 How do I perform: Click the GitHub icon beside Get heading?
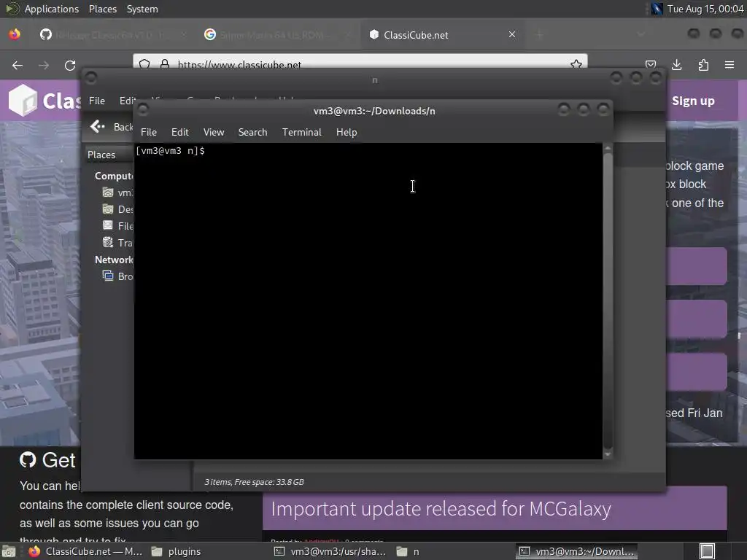28,460
